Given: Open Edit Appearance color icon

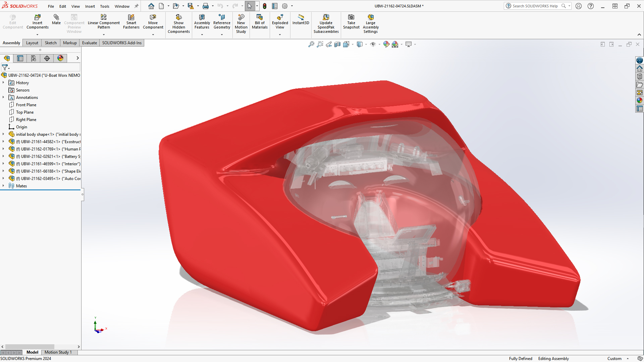Looking at the screenshot, I should (x=386, y=44).
